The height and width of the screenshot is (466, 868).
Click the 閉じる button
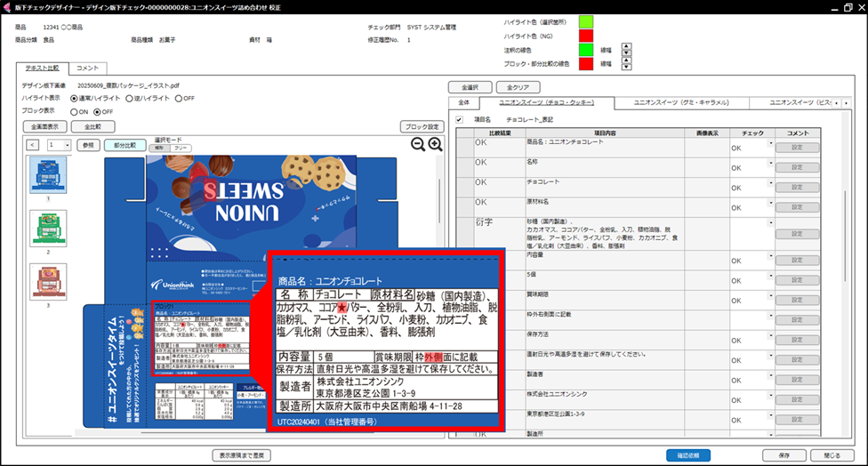point(832,455)
